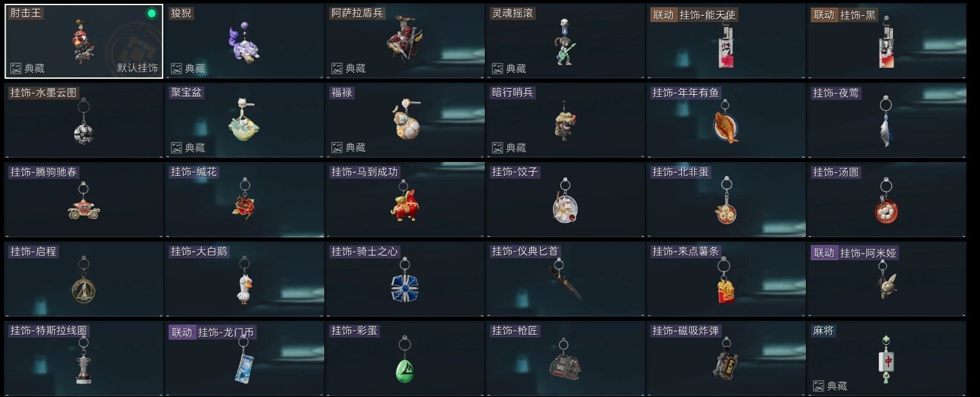Click the 默认挂饰 label on 肘击王
Viewport: 980px width, 397px height.
click(137, 68)
